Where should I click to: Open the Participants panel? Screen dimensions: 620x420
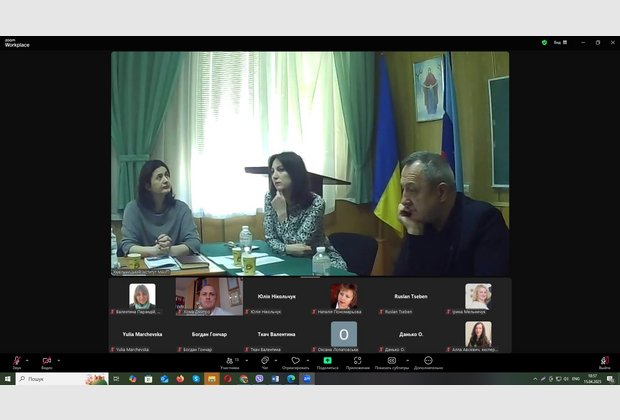coord(230,361)
